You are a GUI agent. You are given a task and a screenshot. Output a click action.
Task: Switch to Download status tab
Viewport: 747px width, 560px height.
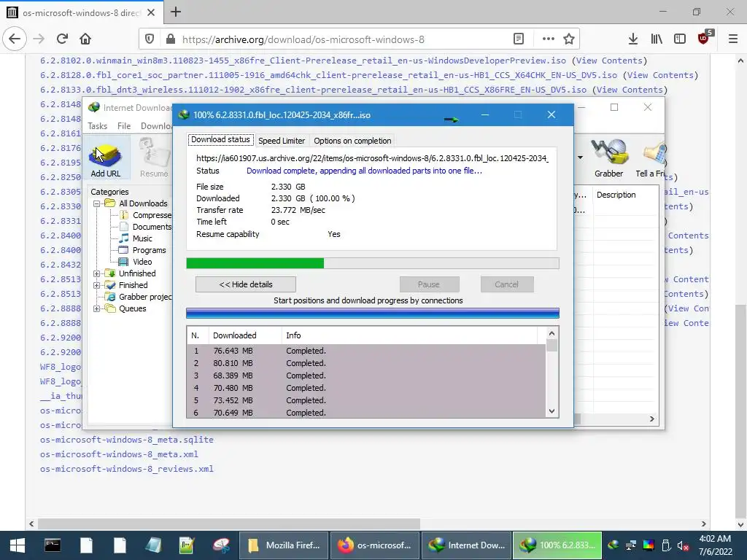[x=220, y=139]
